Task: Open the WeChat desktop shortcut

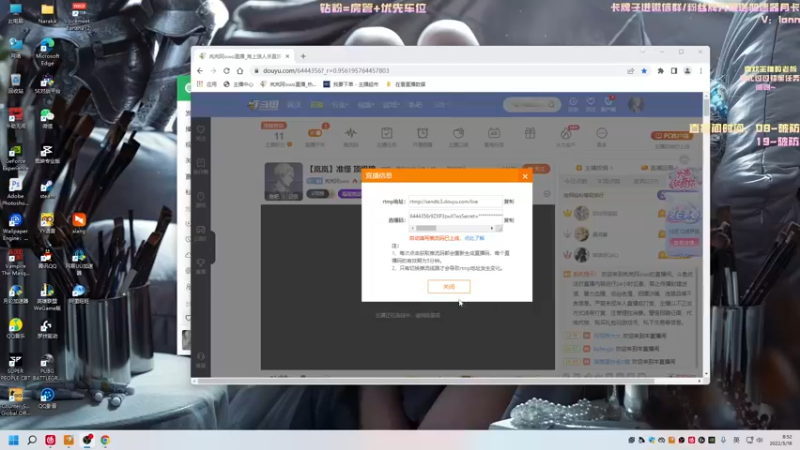Action: click(x=47, y=118)
